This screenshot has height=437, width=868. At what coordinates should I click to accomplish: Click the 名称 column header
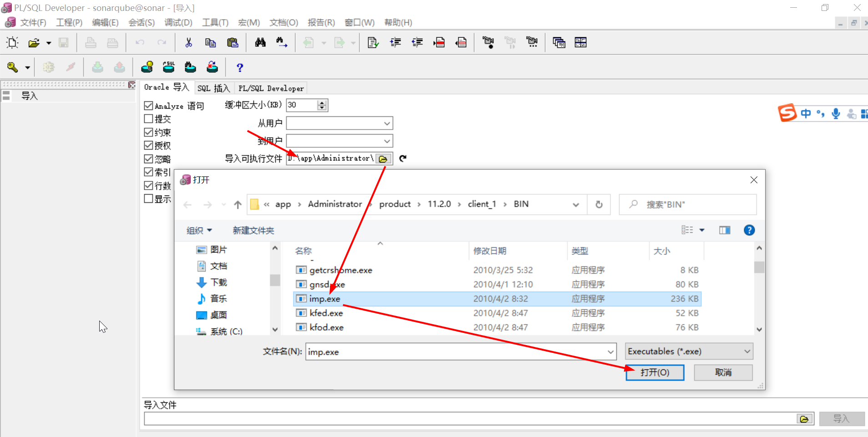click(303, 251)
